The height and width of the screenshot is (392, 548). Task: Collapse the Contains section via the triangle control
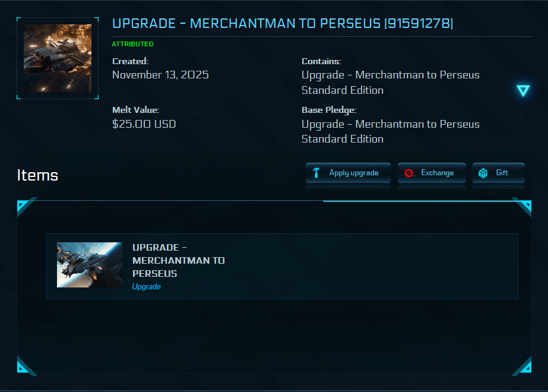[x=522, y=90]
